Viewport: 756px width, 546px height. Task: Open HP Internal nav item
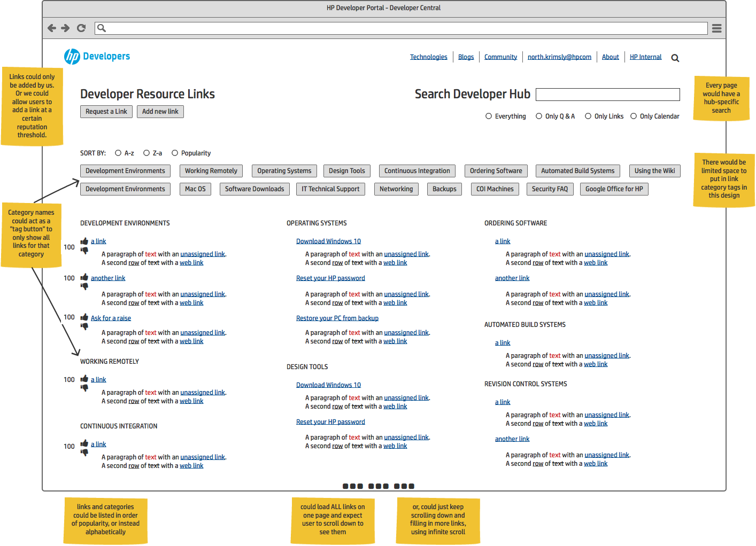point(646,57)
